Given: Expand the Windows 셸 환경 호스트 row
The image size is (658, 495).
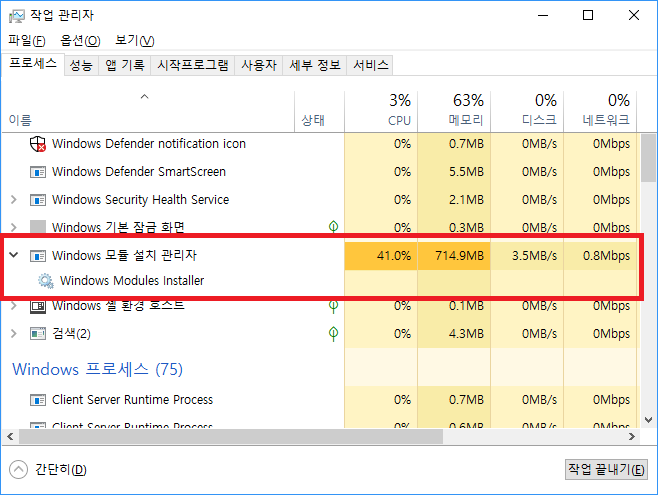Looking at the screenshot, I should pyautogui.click(x=14, y=306).
